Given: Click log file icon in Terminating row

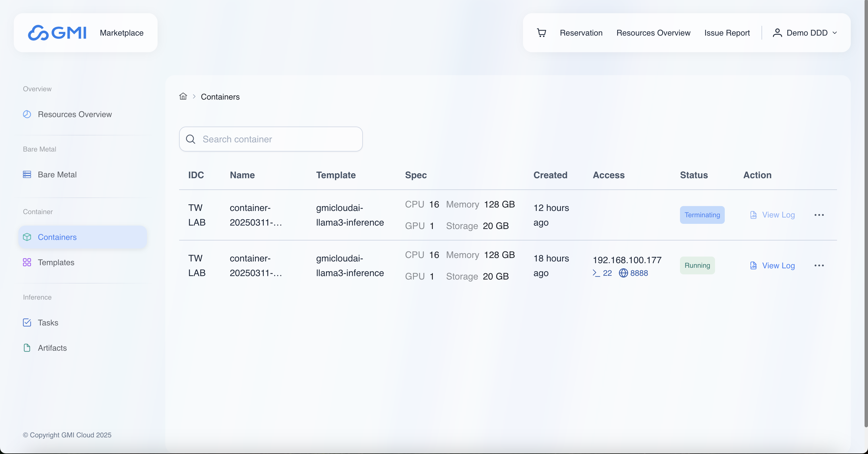Looking at the screenshot, I should 753,215.
